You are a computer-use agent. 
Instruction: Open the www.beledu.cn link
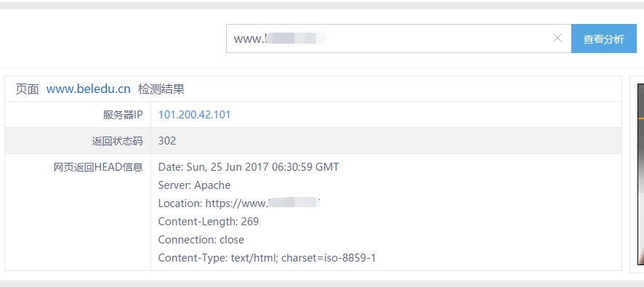coord(88,89)
